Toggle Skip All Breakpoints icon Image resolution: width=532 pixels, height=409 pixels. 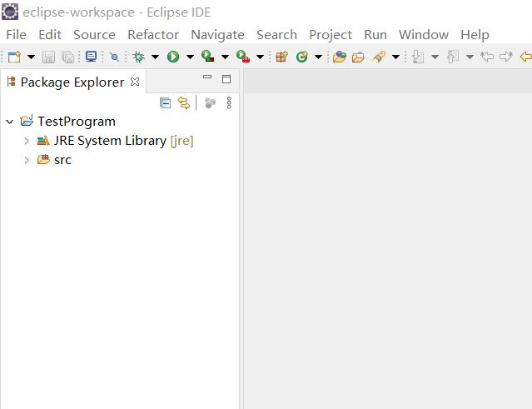(x=114, y=57)
